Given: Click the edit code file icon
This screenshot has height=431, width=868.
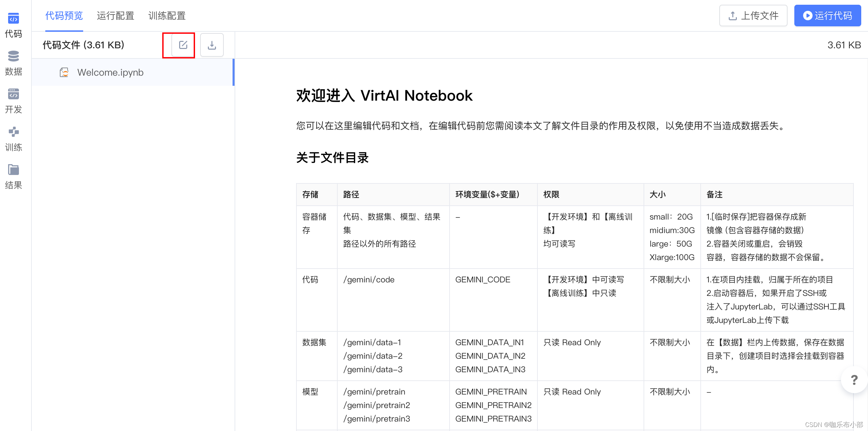Looking at the screenshot, I should [183, 45].
